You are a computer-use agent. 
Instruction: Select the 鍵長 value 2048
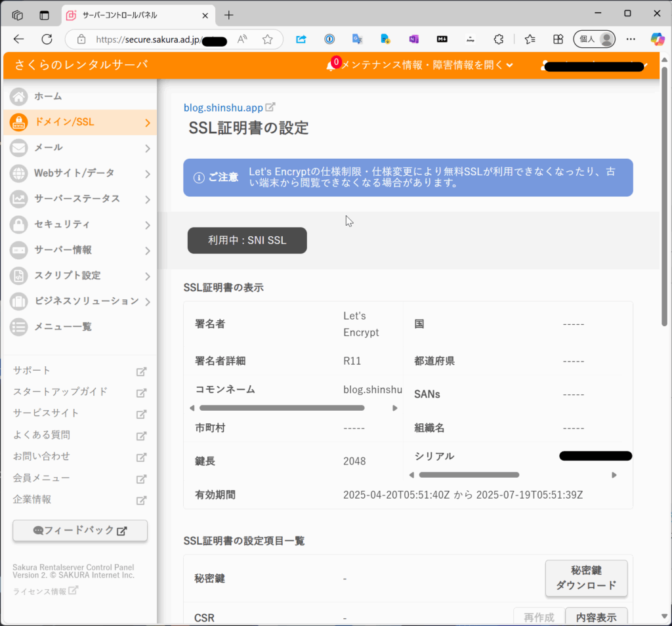point(354,461)
